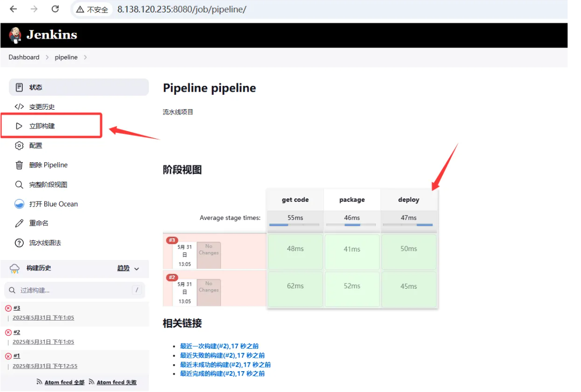
Task: Click the 变更历史 code brackets icon
Action: [19, 107]
